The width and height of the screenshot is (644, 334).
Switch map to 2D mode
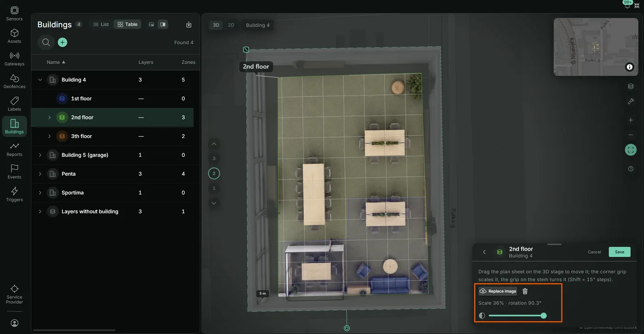(231, 25)
